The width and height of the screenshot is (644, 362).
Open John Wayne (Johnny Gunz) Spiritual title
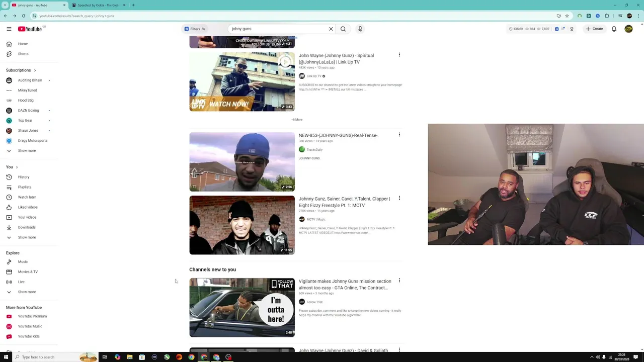pos(336,59)
